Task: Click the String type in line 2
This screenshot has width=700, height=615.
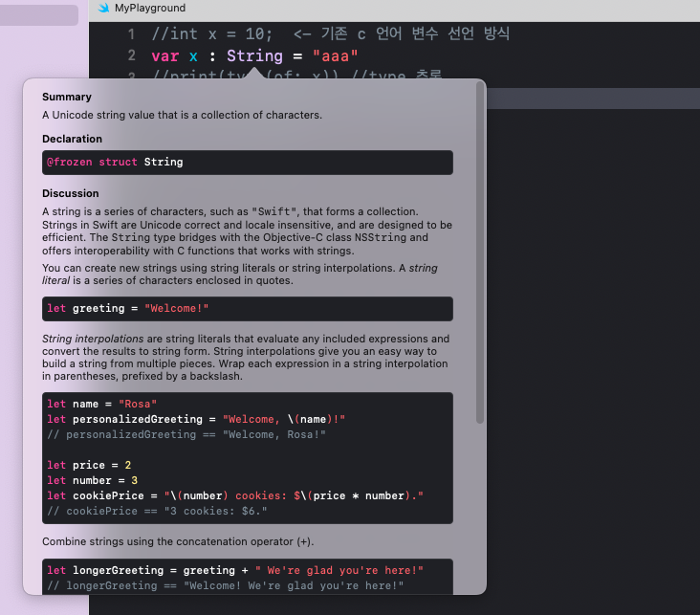Action: tap(254, 55)
